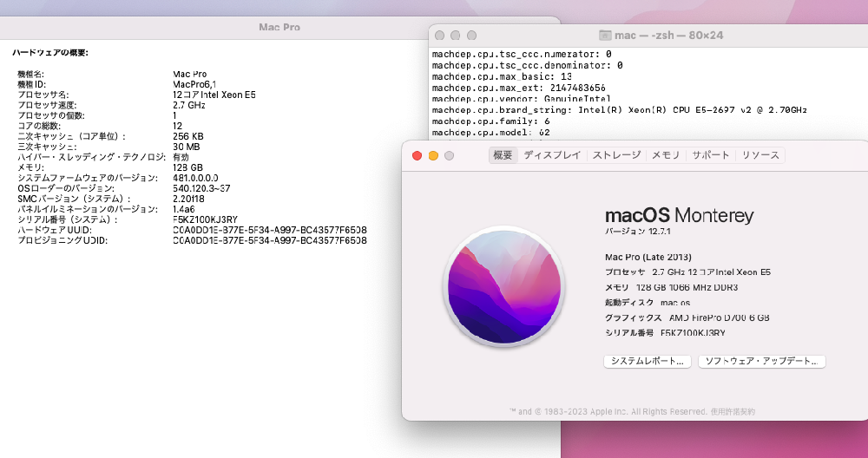
Task: Click the 2.7 GHz processor speed value
Action: [x=188, y=105]
